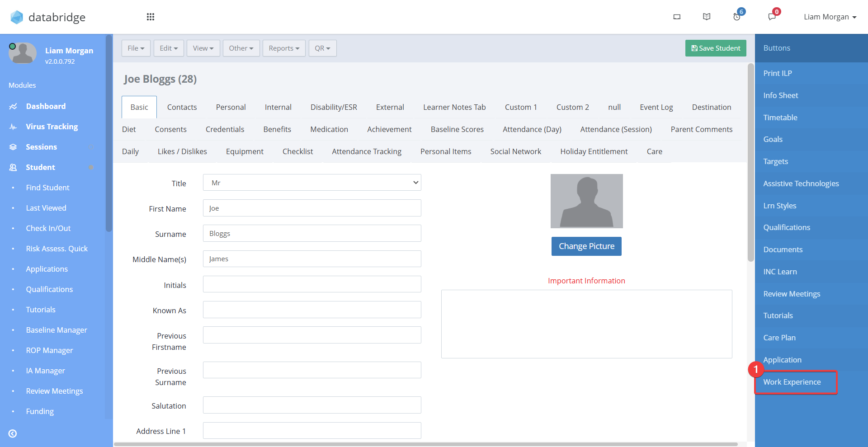Screen dimensions: 868x447
Task: Open the Baseline Scores tab
Action: pyautogui.click(x=457, y=129)
